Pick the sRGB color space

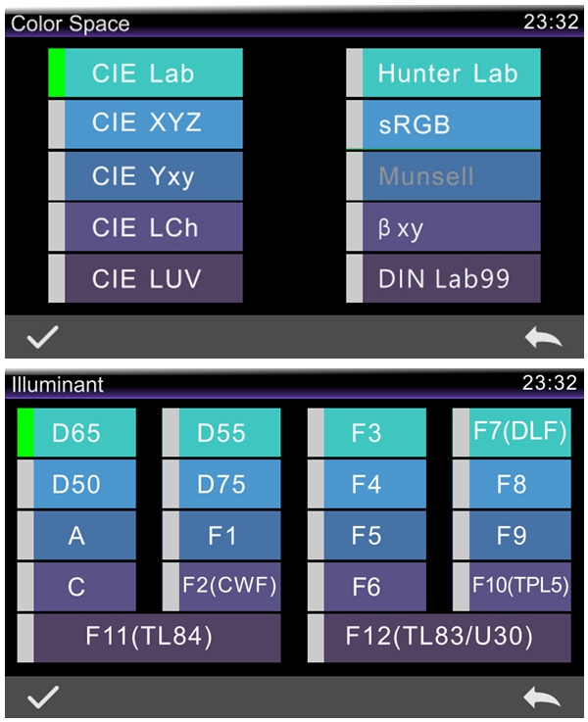coord(447,124)
